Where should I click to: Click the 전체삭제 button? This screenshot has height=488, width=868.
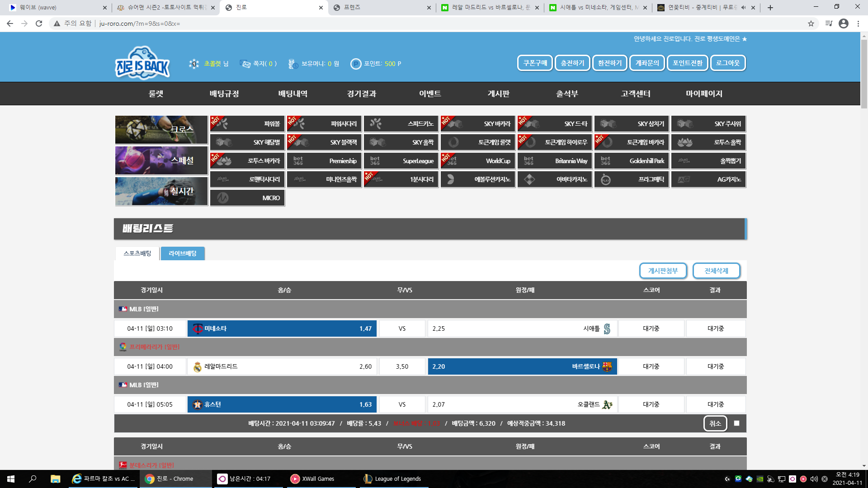coord(716,271)
